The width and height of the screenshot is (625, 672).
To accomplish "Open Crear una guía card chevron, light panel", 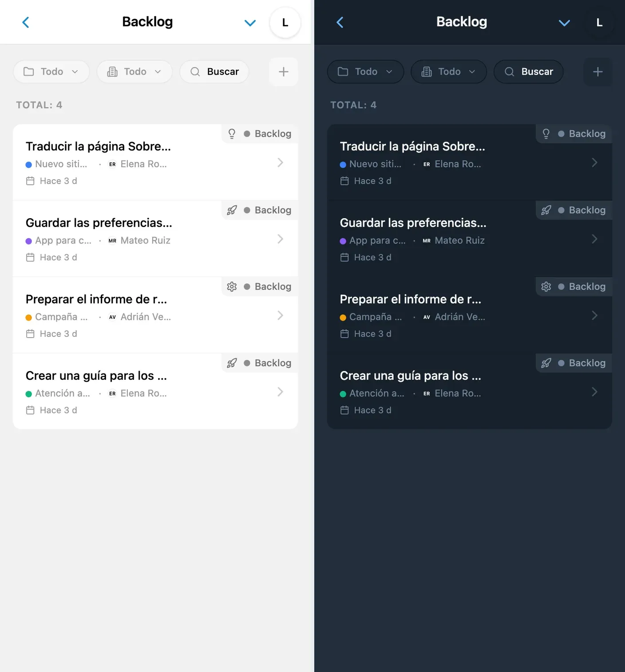I will point(280,392).
